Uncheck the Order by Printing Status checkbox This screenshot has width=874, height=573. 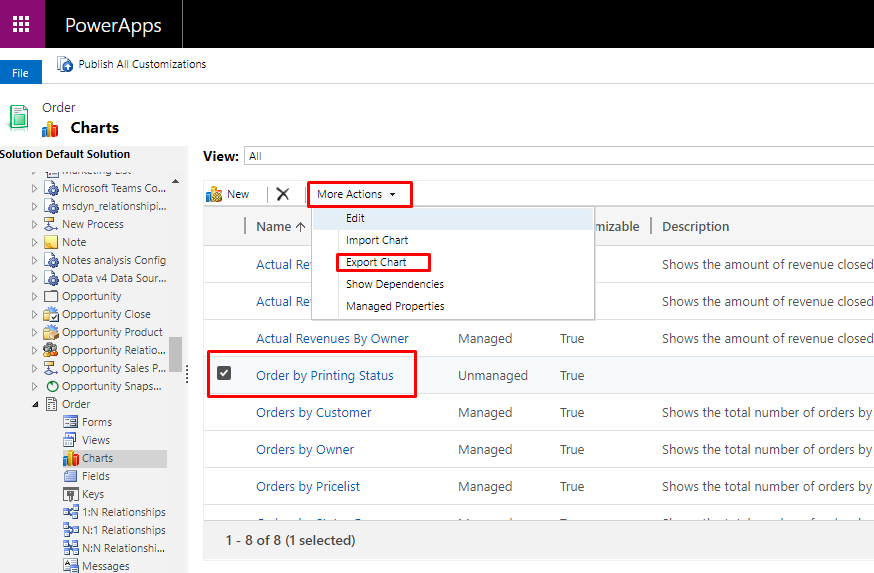224,373
